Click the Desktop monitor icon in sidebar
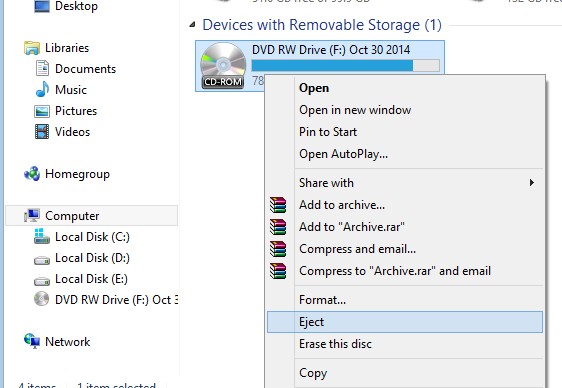Screen dimensions: 562x388 point(42,6)
